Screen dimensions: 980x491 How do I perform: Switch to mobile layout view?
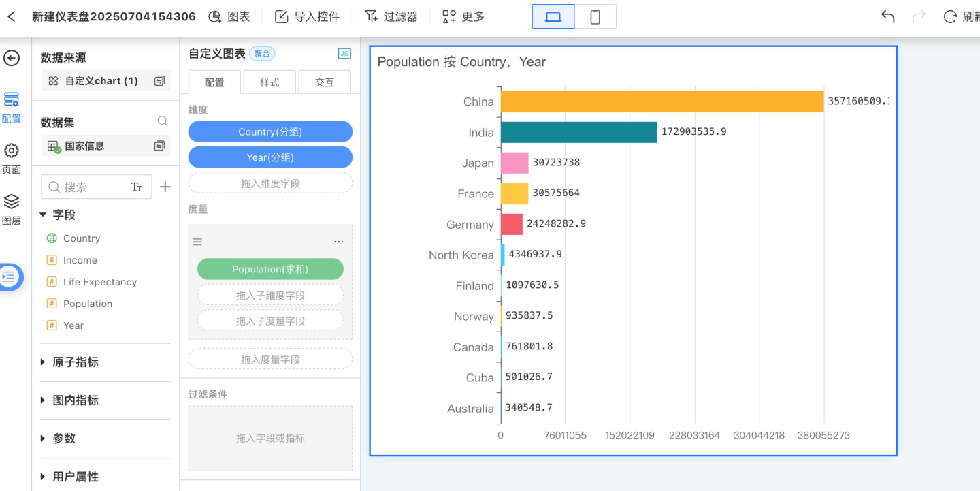(x=595, y=16)
